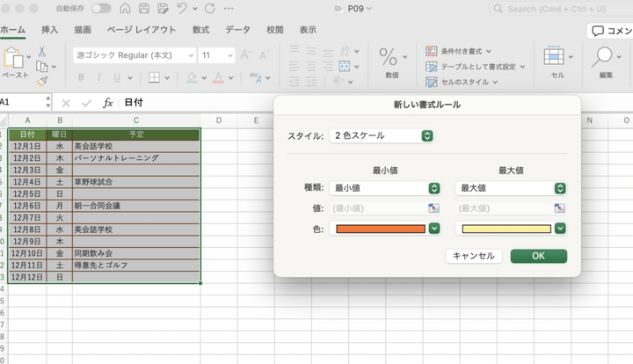
Task: Open the 最小値 type dropdown
Action: (x=385, y=188)
